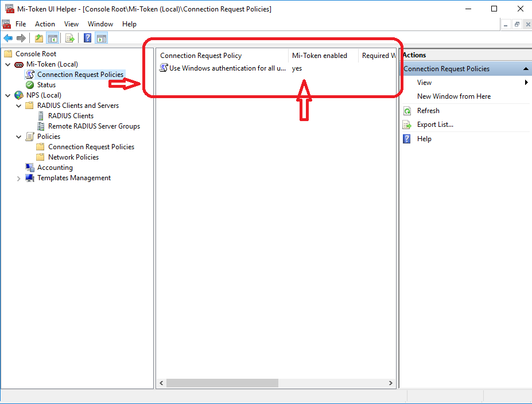Click the Refresh icon in Actions pane

point(407,111)
